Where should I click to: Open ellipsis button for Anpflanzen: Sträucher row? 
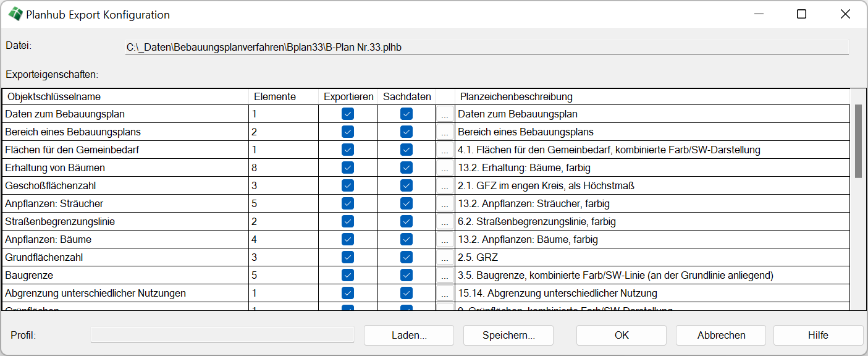tap(445, 203)
